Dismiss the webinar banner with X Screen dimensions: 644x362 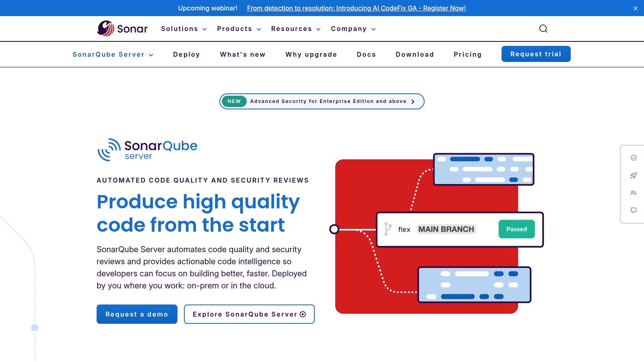[x=636, y=8]
